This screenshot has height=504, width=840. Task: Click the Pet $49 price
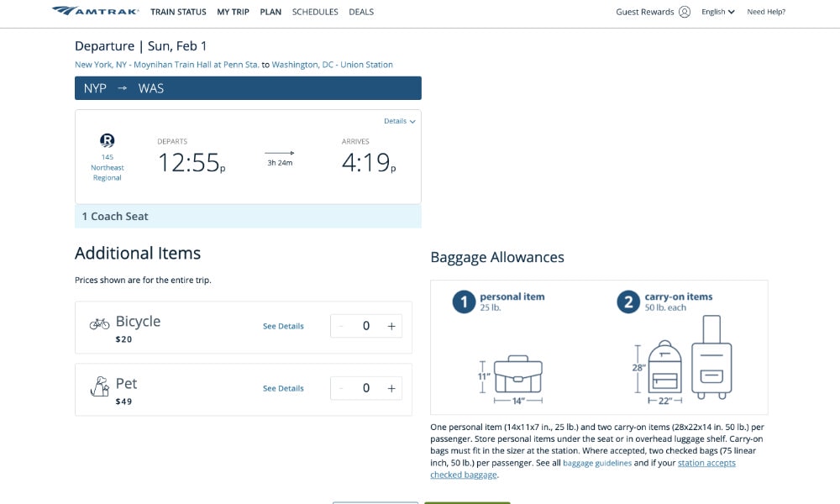(123, 402)
